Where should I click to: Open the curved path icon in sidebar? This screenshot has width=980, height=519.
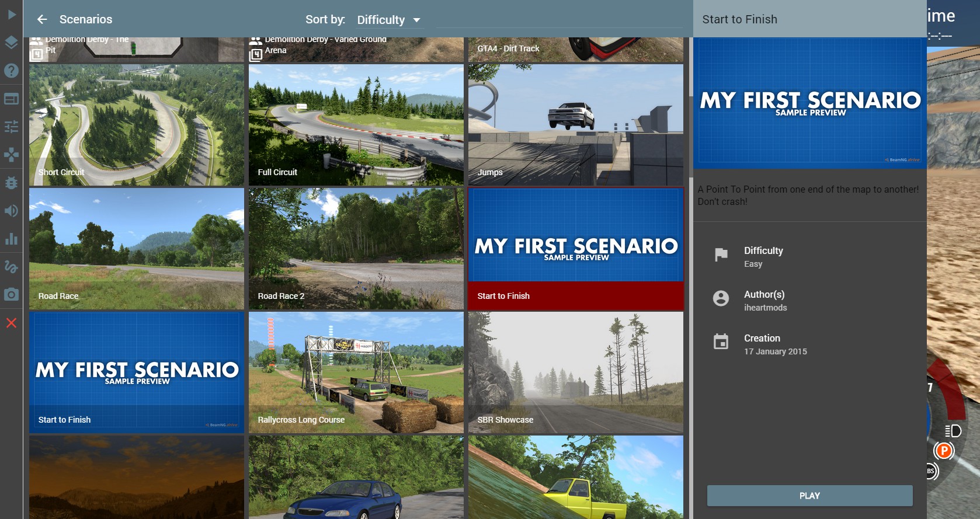tap(11, 267)
